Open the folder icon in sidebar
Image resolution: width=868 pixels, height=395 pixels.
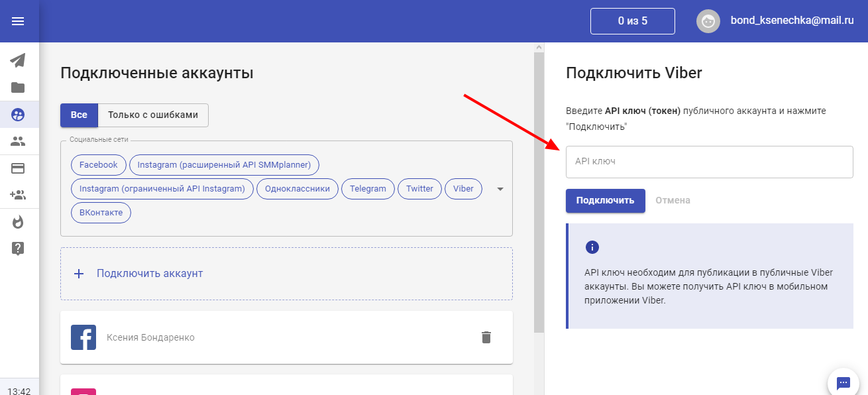pyautogui.click(x=18, y=87)
